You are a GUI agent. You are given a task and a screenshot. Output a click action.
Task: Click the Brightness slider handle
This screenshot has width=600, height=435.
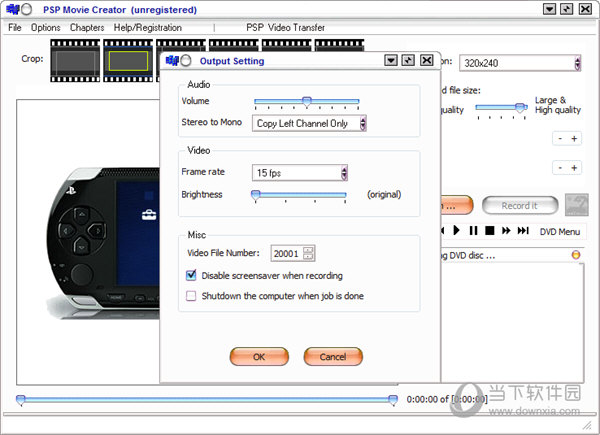pos(255,195)
